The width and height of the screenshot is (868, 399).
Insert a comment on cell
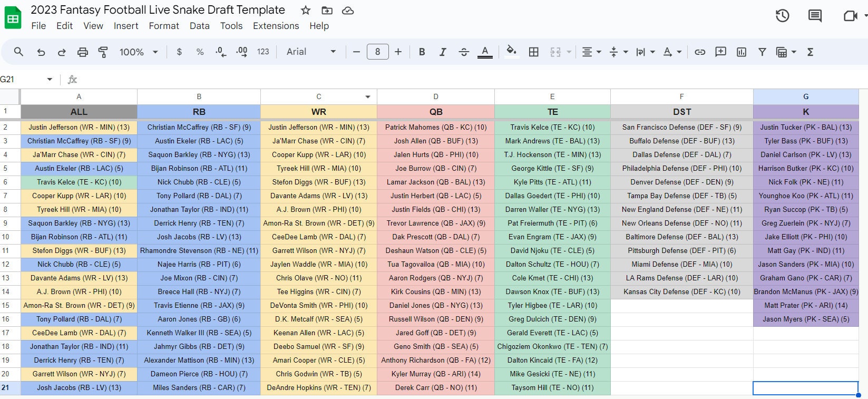pos(720,52)
